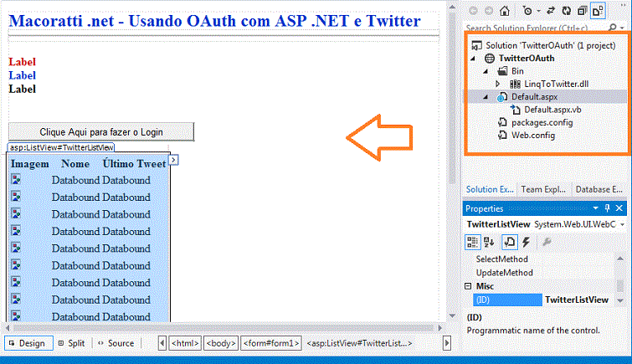The height and width of the screenshot is (364, 632).
Task: Select packages.config file
Action: coord(542,122)
